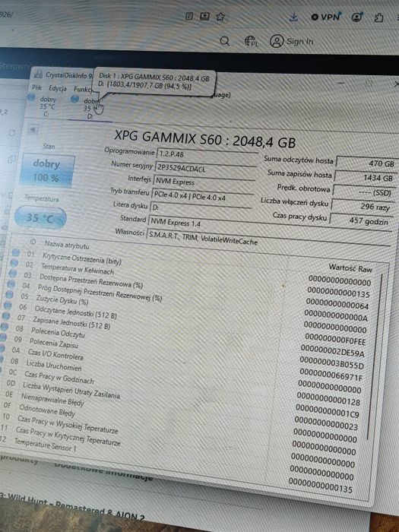Open the browser reader view icon
Image resolution: width=399 pixels, height=532 pixels.
[x=189, y=16]
